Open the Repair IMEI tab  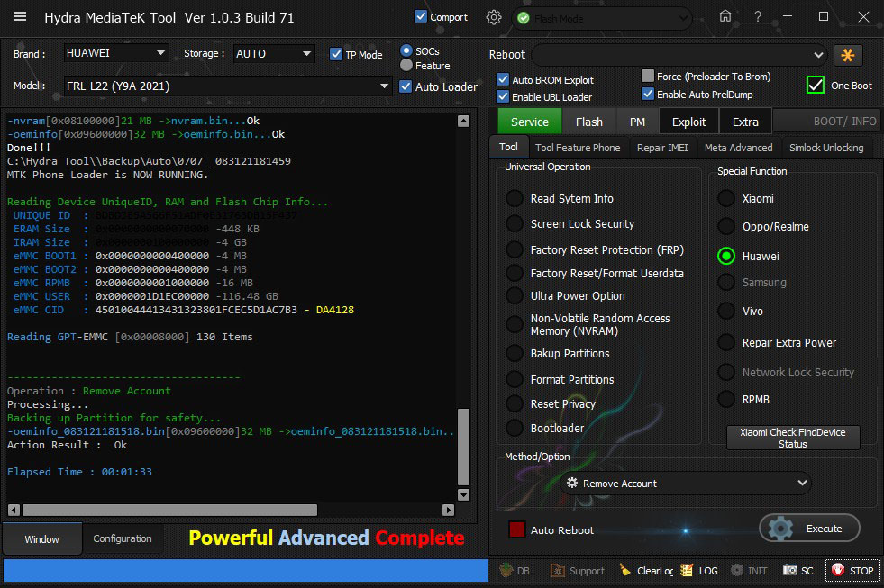click(661, 148)
